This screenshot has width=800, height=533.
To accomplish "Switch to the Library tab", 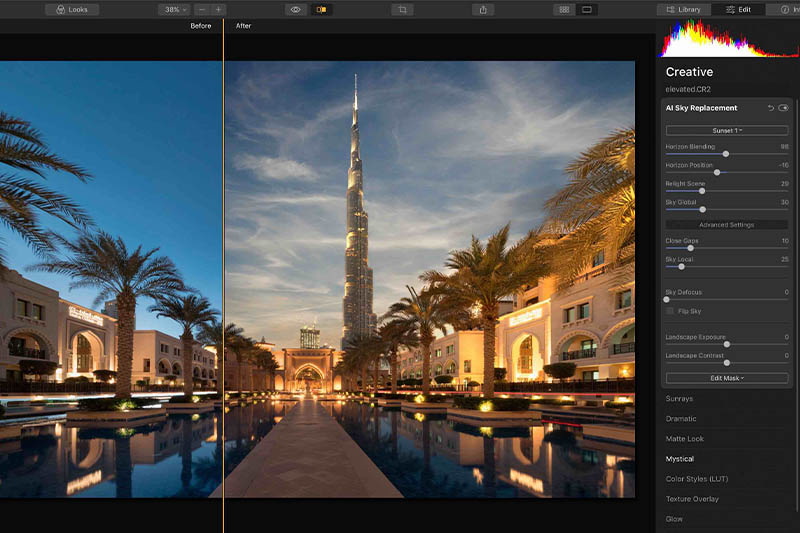I will (683, 9).
